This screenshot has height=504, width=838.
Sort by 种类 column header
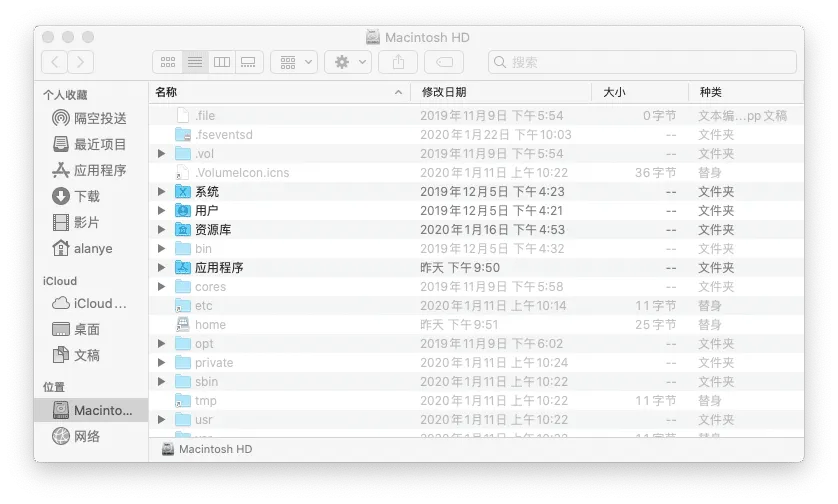click(x=746, y=92)
